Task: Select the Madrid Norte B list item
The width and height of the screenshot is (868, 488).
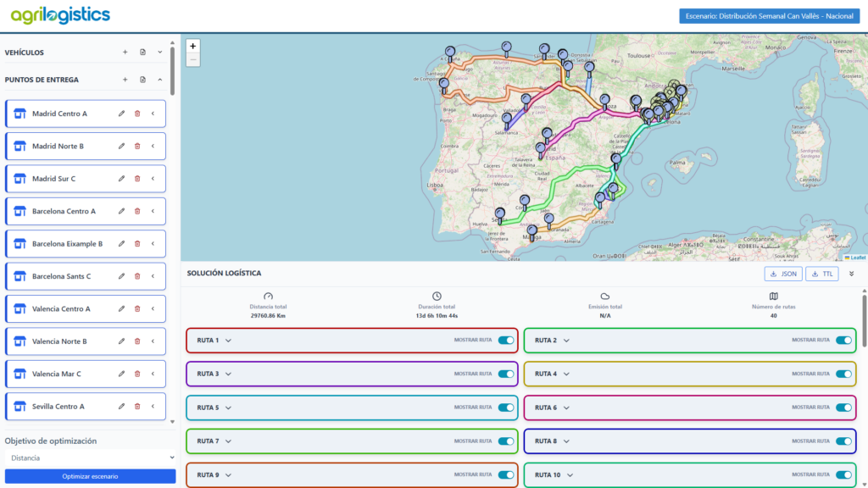Action: (58, 147)
